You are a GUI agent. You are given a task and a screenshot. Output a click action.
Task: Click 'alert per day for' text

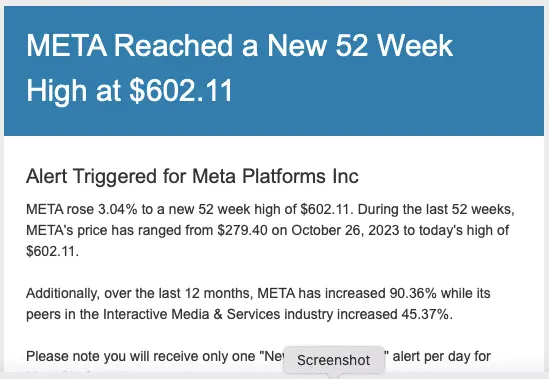tap(442, 357)
